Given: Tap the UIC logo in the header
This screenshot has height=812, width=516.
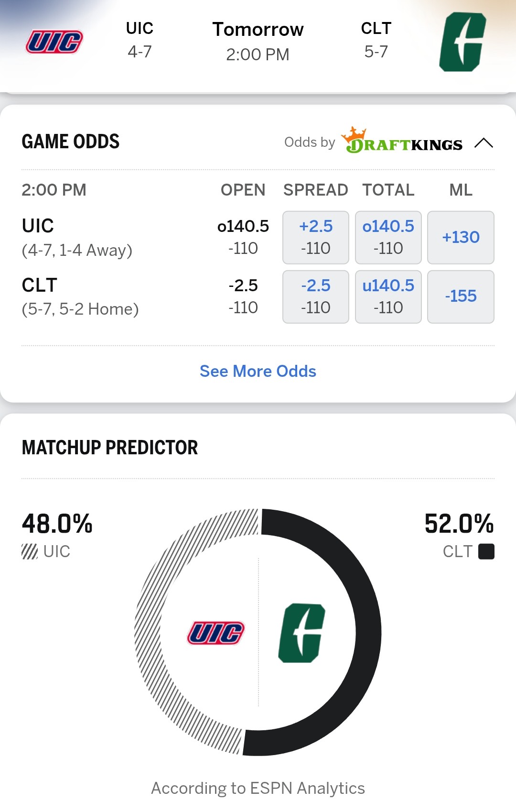Looking at the screenshot, I should [x=54, y=42].
